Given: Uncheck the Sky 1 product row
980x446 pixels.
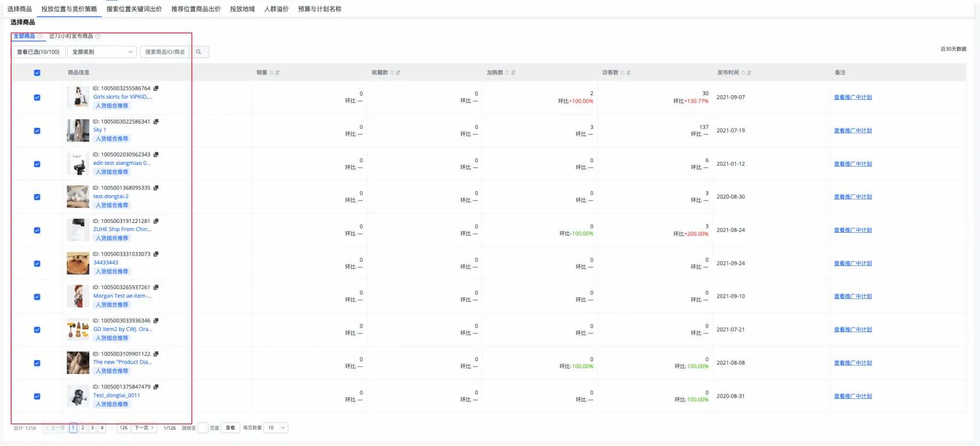Looking at the screenshot, I should pyautogui.click(x=37, y=131).
